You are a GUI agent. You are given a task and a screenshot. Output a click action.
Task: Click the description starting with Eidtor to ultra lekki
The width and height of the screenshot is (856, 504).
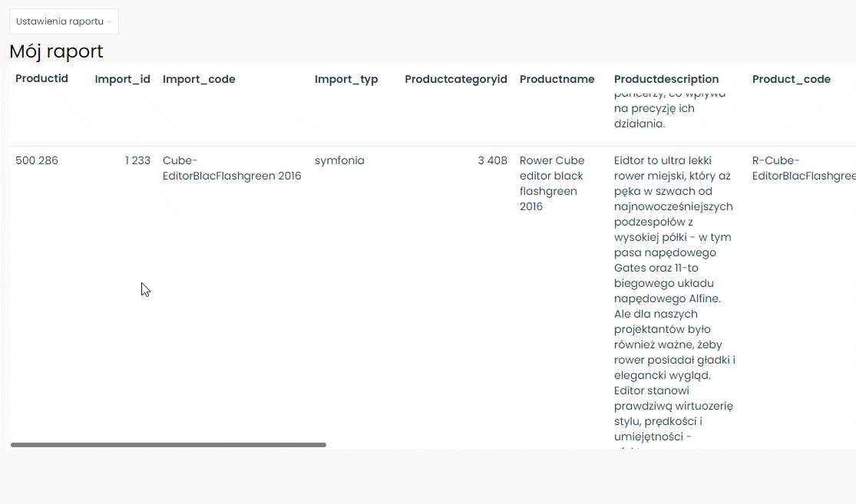pyautogui.click(x=675, y=301)
